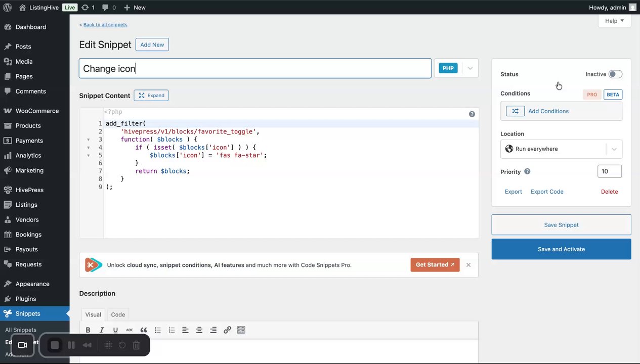640x364 pixels.
Task: Dismiss the Code Snippets Pro banner
Action: pyautogui.click(x=468, y=265)
